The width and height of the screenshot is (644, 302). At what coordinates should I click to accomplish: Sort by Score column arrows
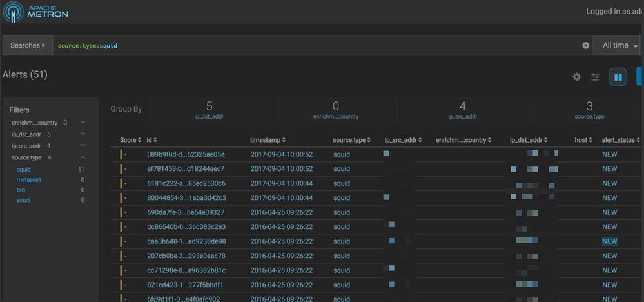(x=139, y=140)
